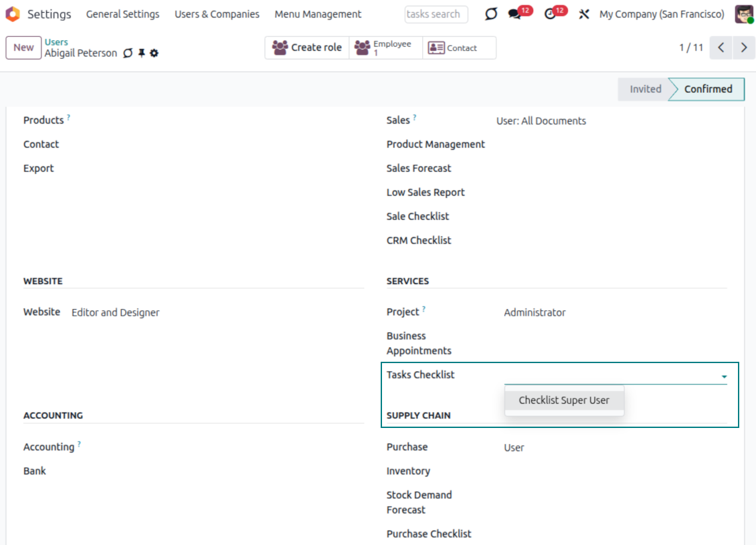This screenshot has width=756, height=545.
Task: Open the activities clock icon
Action: (550, 14)
